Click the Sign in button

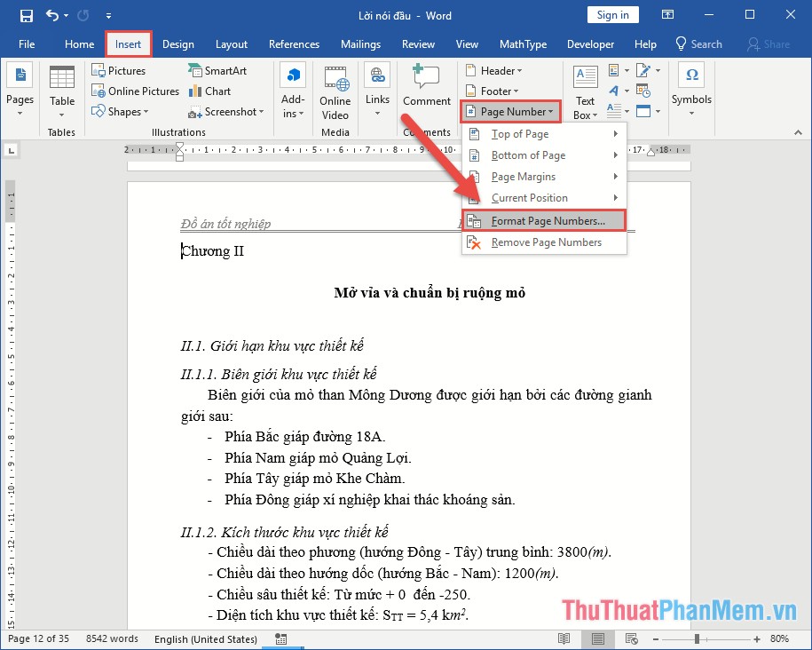click(x=612, y=14)
